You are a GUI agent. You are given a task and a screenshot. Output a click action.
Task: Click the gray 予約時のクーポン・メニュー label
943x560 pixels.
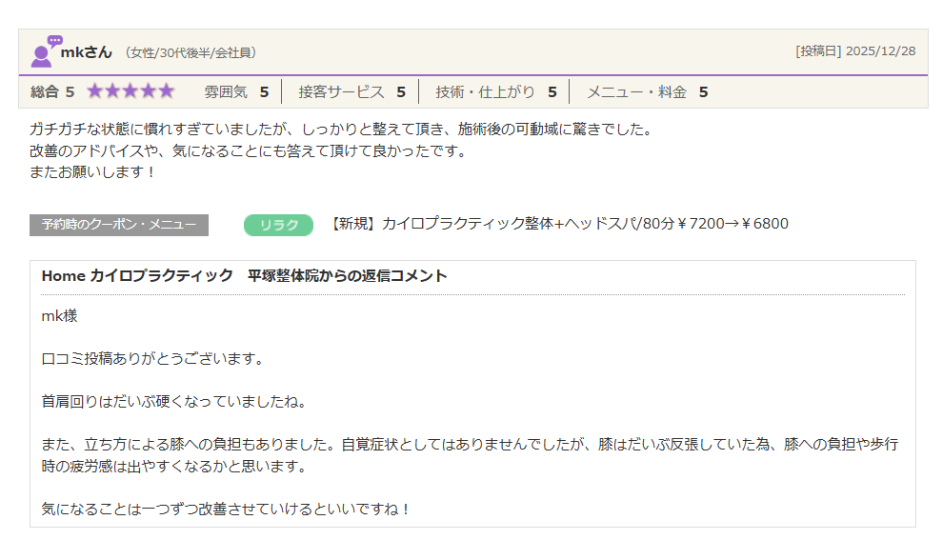(x=119, y=225)
